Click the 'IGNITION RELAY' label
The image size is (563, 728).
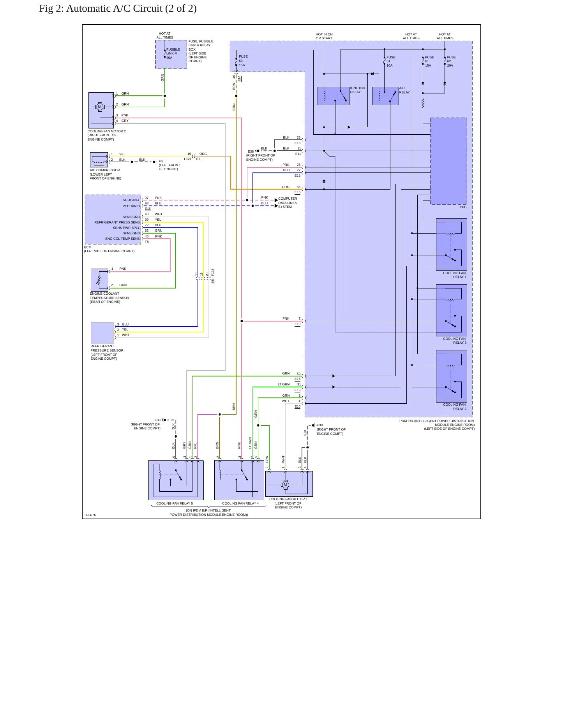pyautogui.click(x=357, y=90)
